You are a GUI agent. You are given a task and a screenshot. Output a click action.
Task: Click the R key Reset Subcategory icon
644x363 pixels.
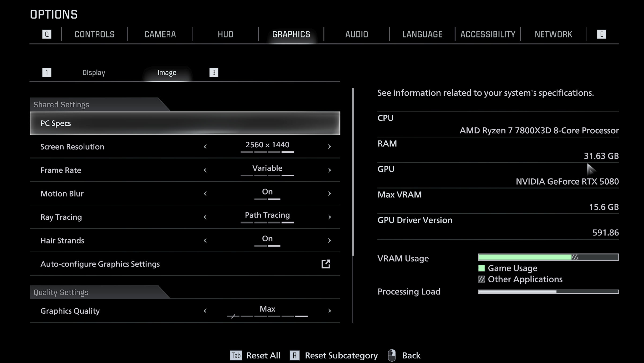coord(294,355)
